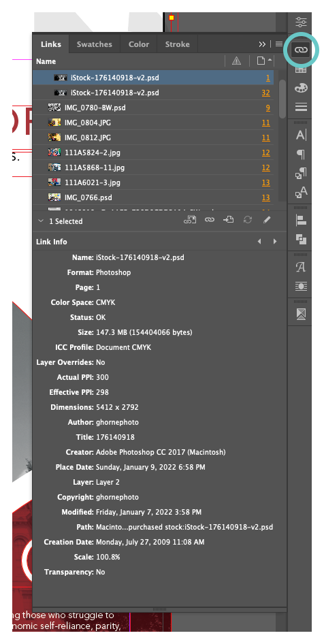Select the IMG_0780-BW.psd link row
The width and height of the screenshot is (324, 644).
pos(153,108)
